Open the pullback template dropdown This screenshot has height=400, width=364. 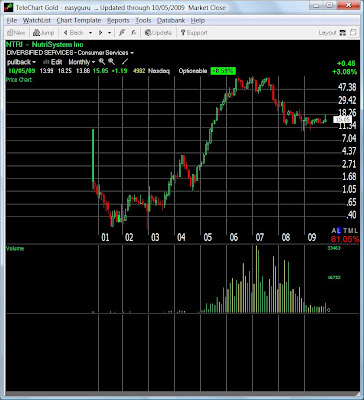(x=22, y=62)
